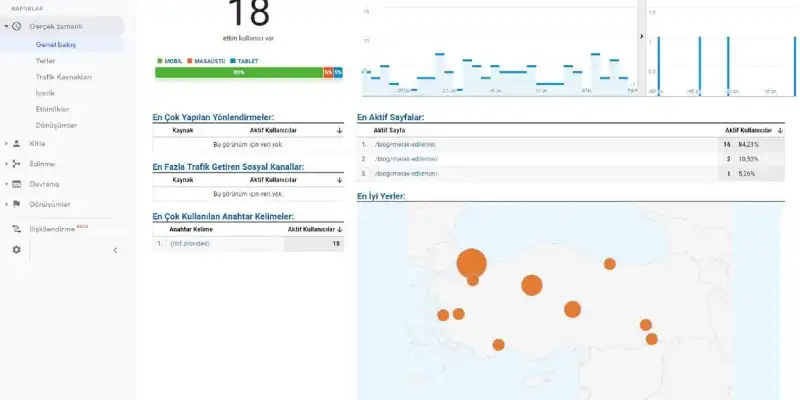Open the En İyi Yerler heading link
Viewport: 800px width, 400px height.
(x=381, y=196)
